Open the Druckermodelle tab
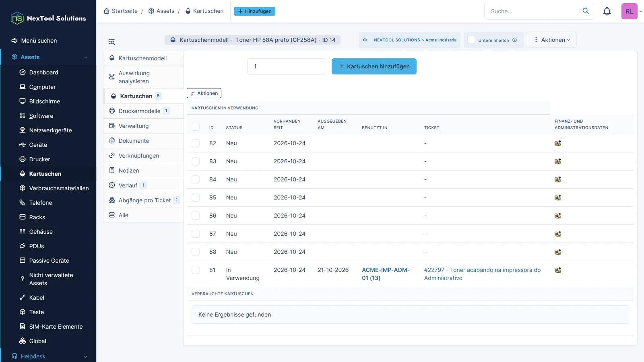 (x=143, y=111)
